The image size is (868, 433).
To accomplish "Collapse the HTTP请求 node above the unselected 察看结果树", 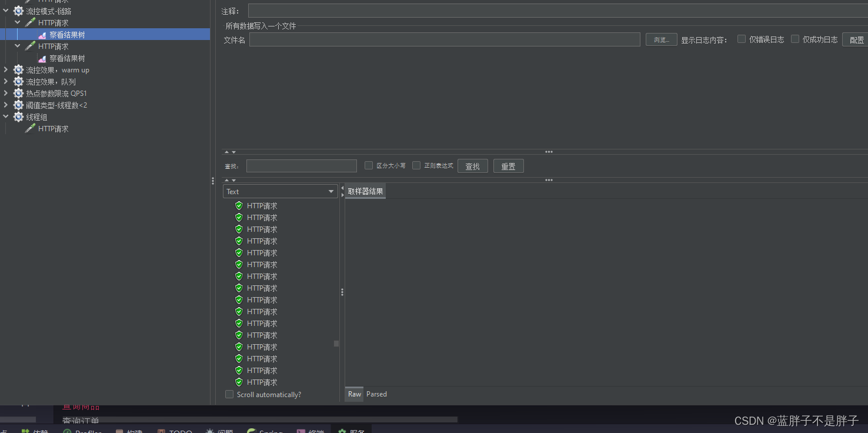I will point(18,46).
